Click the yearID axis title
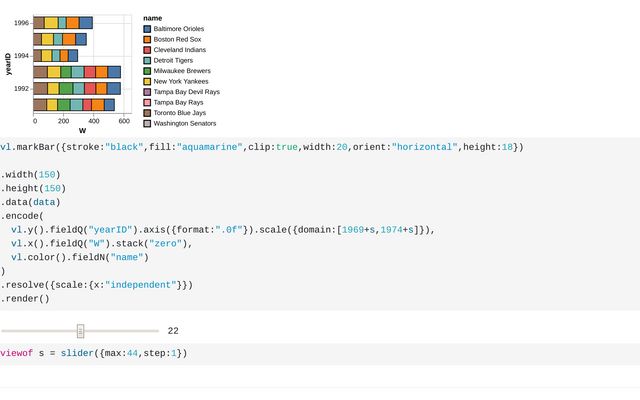640x400 pixels. (x=8, y=64)
